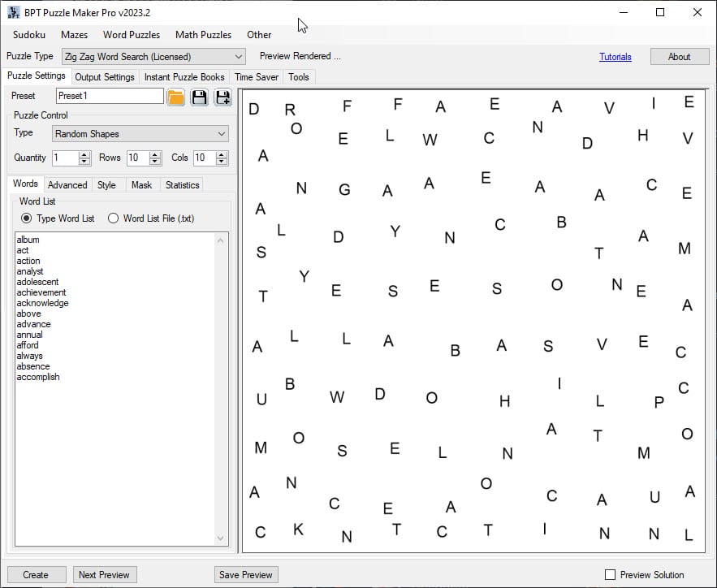Open the Word Puzzles menu
The height and width of the screenshot is (588, 717).
pos(132,35)
